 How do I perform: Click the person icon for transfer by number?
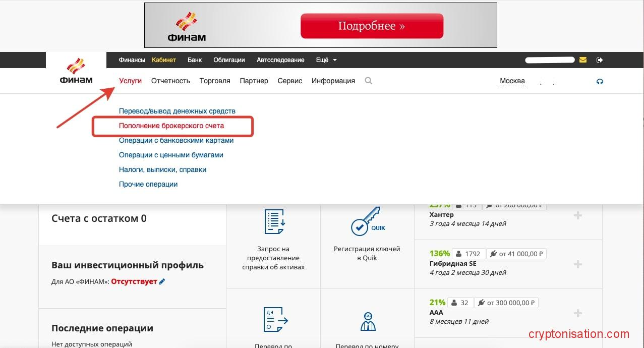click(x=368, y=321)
